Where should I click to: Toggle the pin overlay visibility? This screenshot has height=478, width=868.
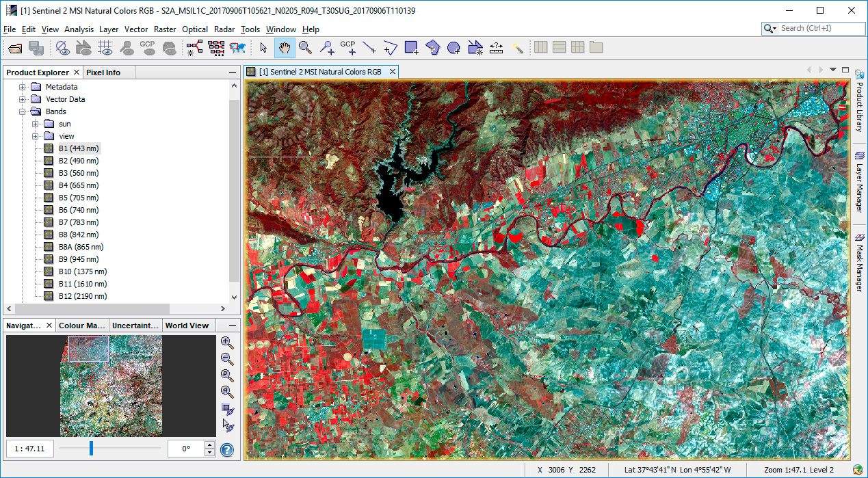point(126,48)
